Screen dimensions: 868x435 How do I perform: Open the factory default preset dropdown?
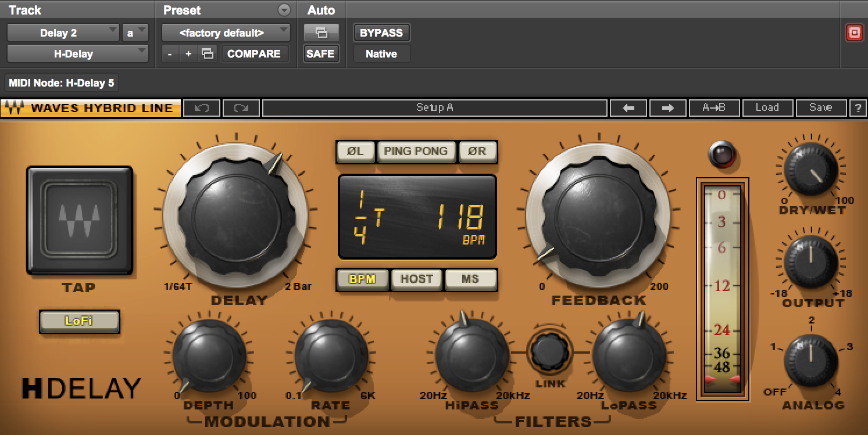[x=226, y=33]
